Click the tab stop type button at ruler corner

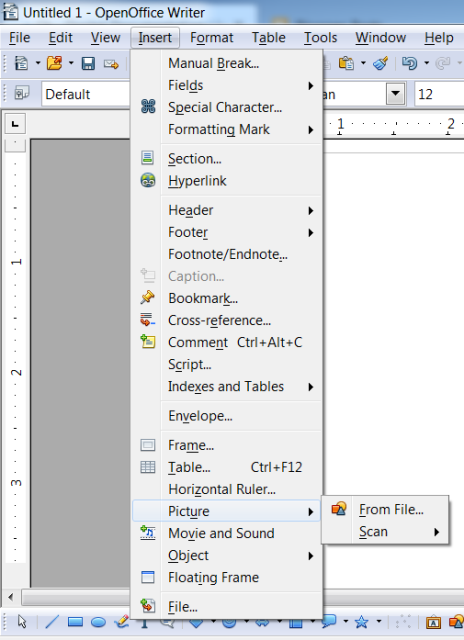point(16,123)
